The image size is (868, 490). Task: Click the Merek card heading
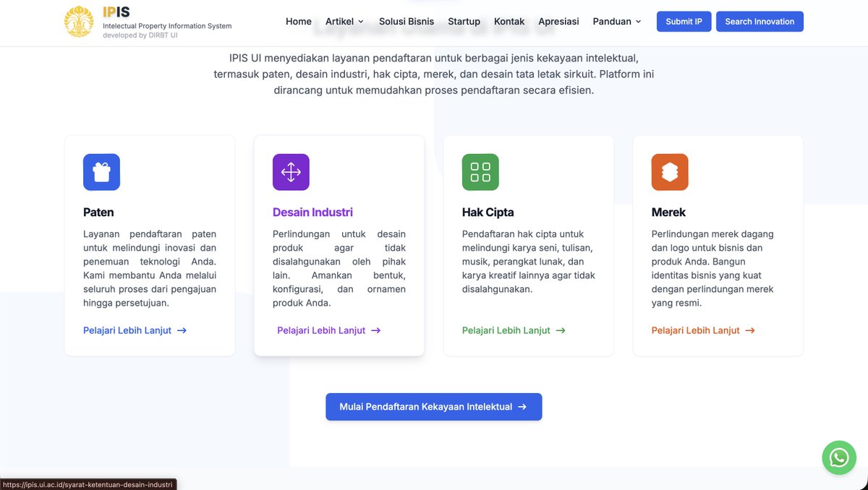668,212
